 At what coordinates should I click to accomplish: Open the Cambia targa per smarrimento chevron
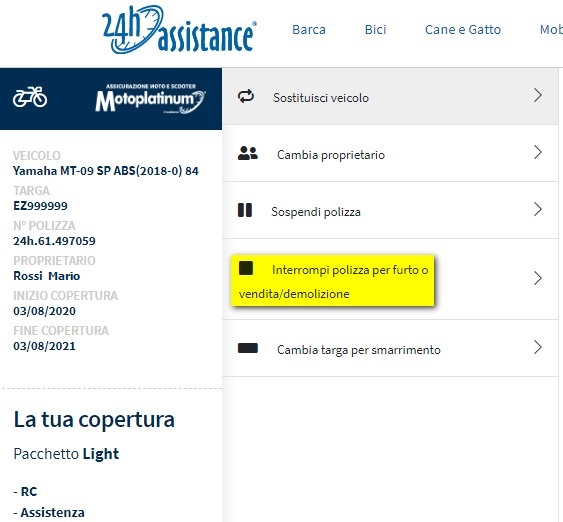[538, 347]
